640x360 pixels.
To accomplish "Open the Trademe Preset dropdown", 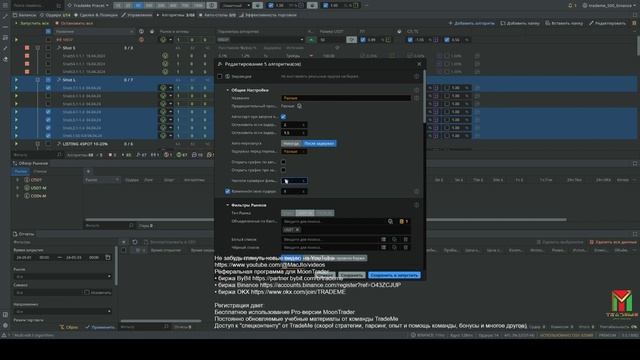I will (88, 5).
